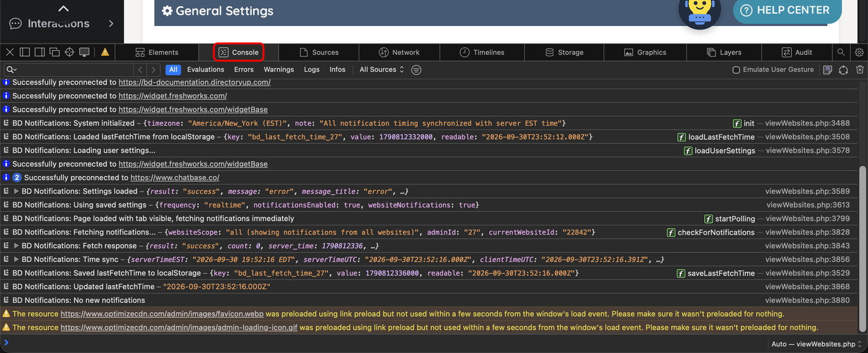Select the Console tab
Screen dimensions: 868x353
pos(239,53)
